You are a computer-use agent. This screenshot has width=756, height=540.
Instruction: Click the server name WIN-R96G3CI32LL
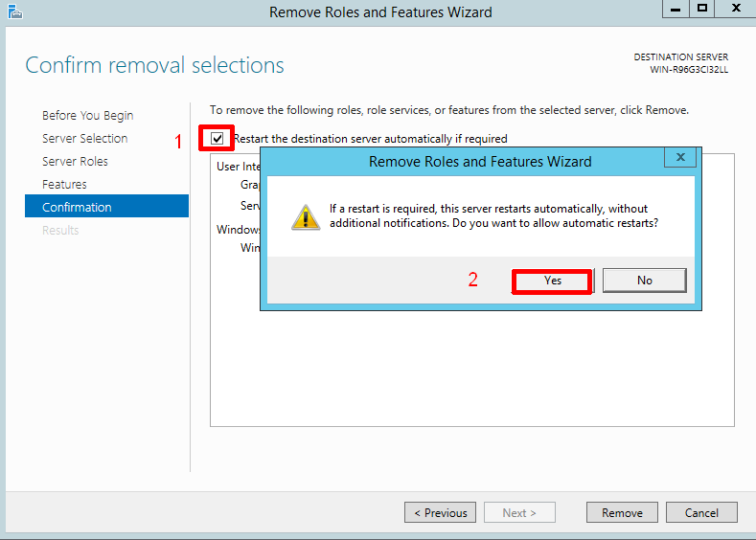tap(689, 70)
